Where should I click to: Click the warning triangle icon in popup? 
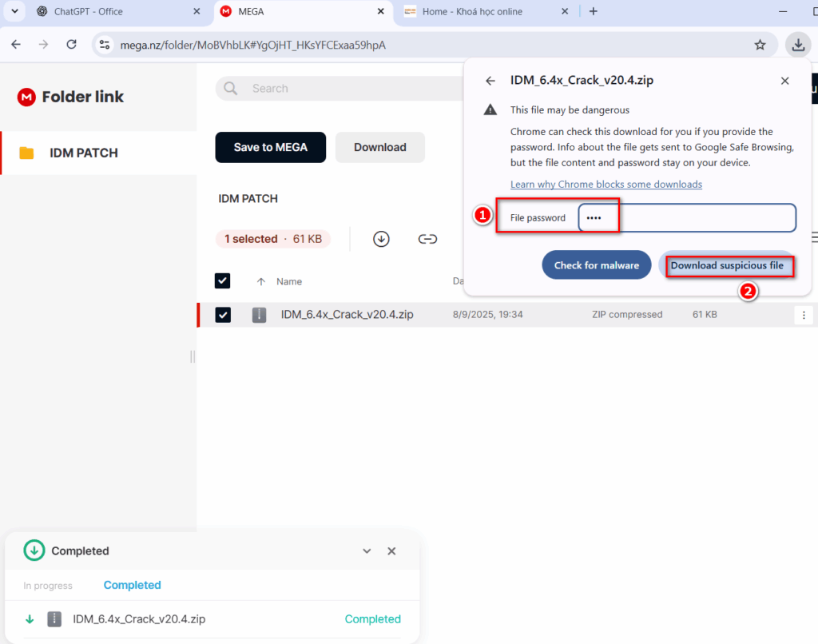(490, 109)
